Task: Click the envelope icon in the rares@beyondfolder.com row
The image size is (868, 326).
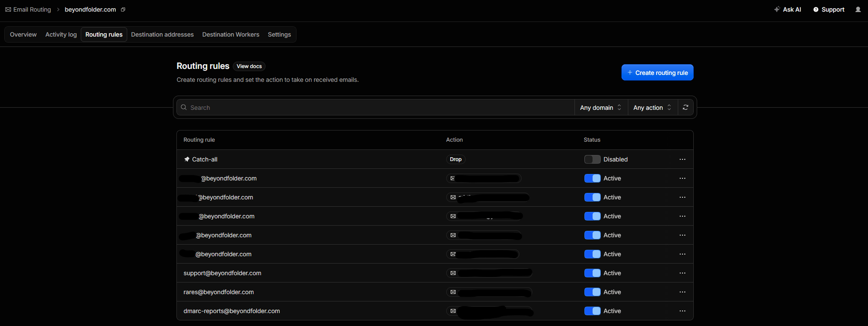Action: click(453, 292)
